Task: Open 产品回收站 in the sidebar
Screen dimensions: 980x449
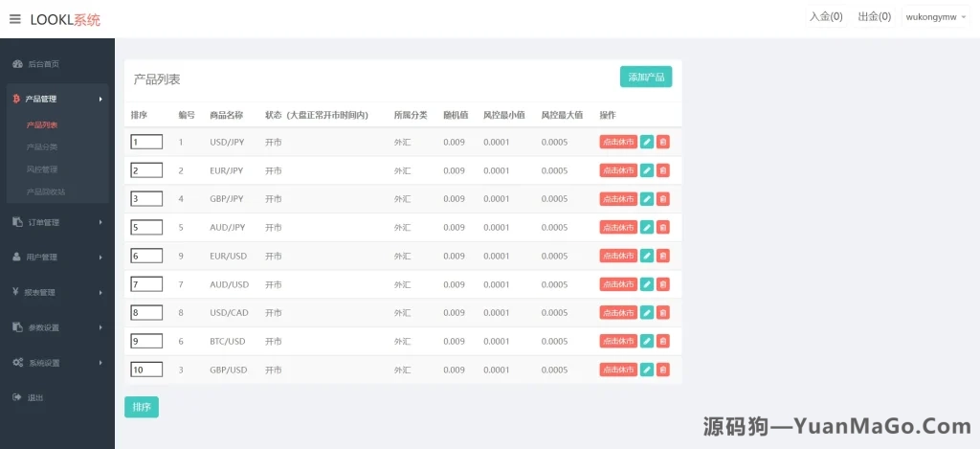Action: (46, 191)
